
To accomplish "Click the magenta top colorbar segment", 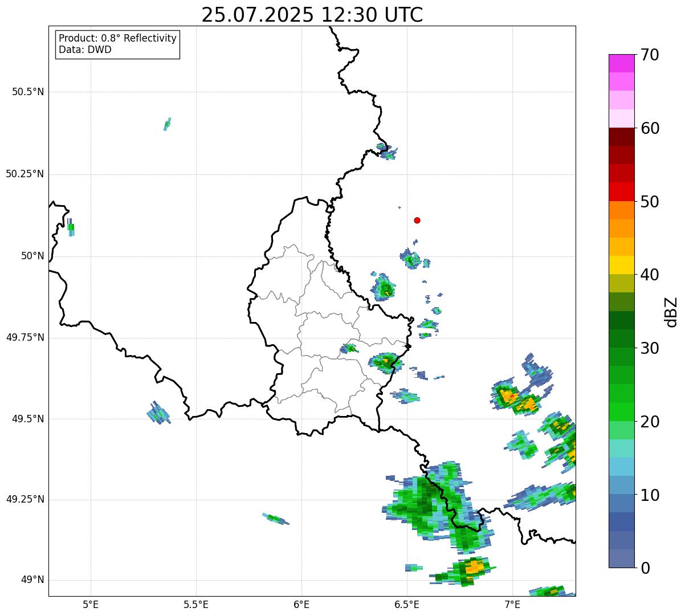I will pyautogui.click(x=621, y=63).
